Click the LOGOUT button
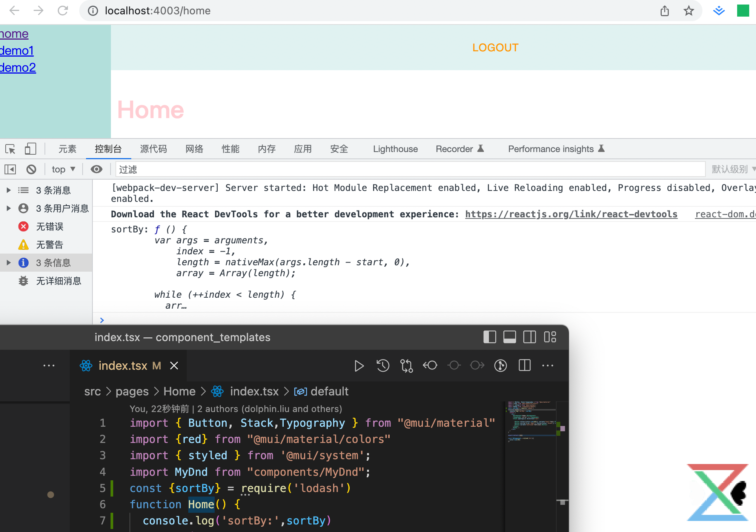Screen dimensions: 756x532 pos(495,48)
